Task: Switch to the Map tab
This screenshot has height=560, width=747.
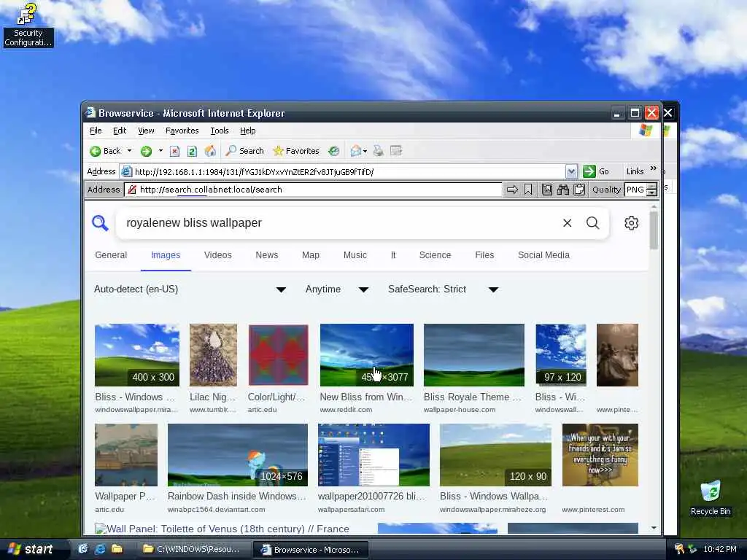Action: point(311,254)
